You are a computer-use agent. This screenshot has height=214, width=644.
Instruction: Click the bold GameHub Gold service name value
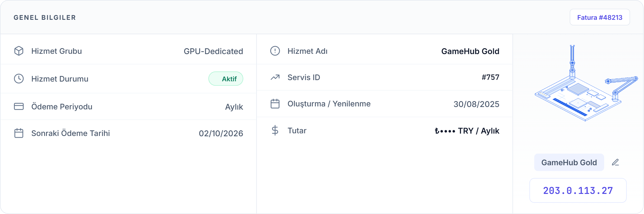470,51
